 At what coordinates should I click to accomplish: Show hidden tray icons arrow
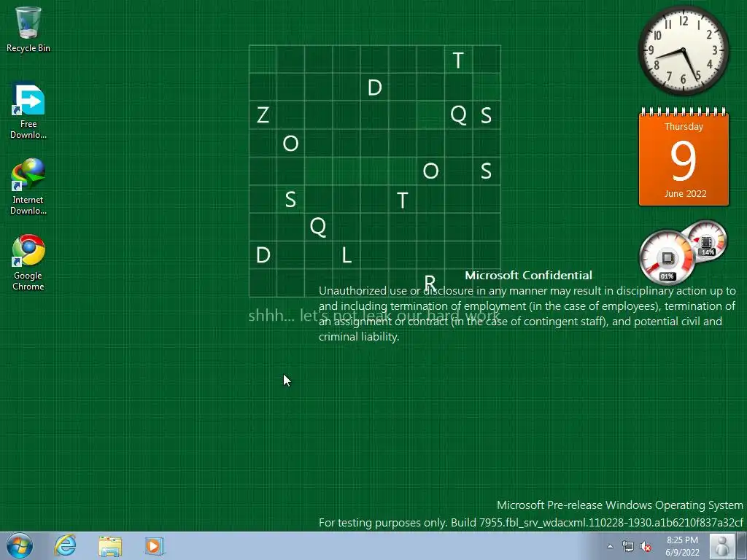611,546
